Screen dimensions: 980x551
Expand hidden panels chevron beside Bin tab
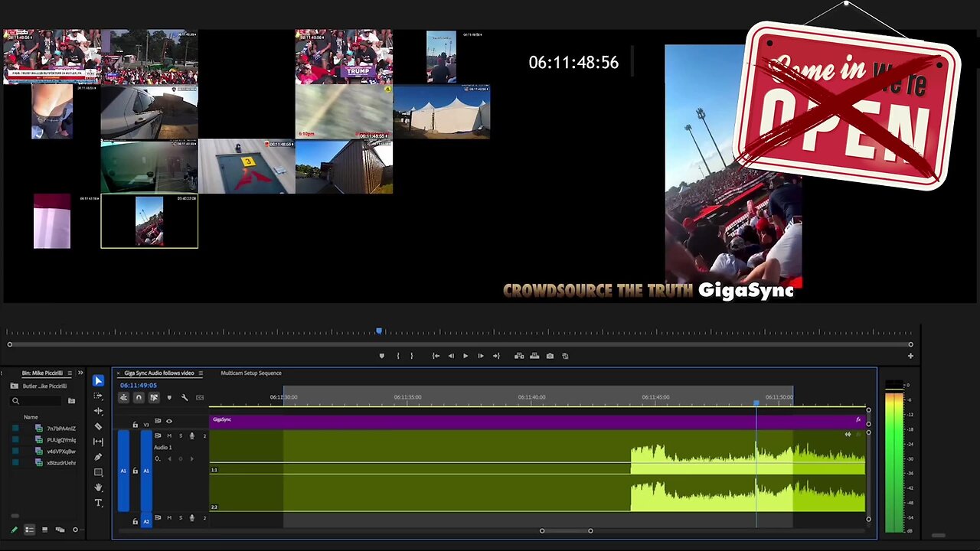[80, 373]
